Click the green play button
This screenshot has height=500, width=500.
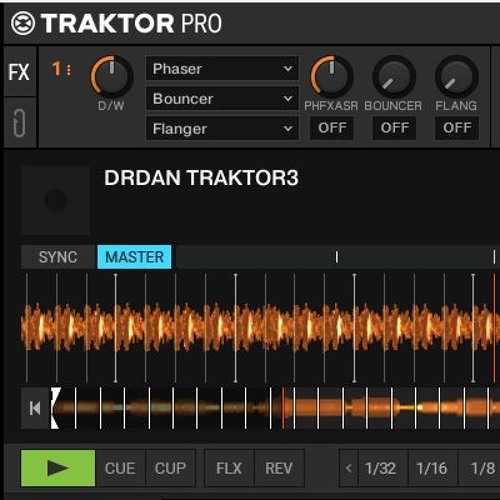click(x=58, y=468)
